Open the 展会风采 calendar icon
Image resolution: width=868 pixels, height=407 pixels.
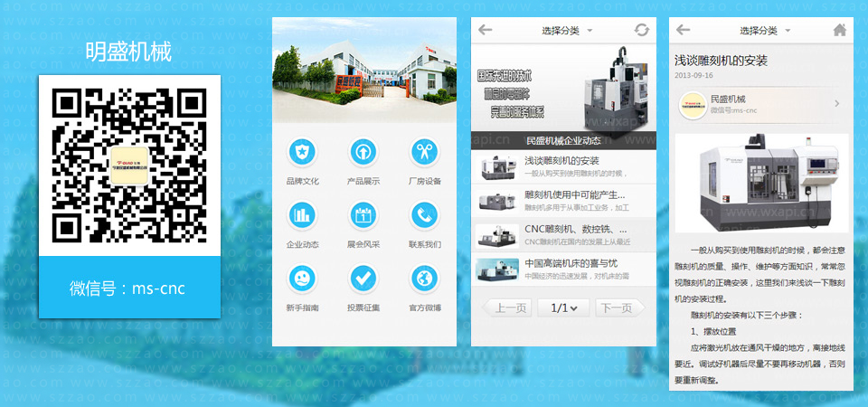click(363, 215)
